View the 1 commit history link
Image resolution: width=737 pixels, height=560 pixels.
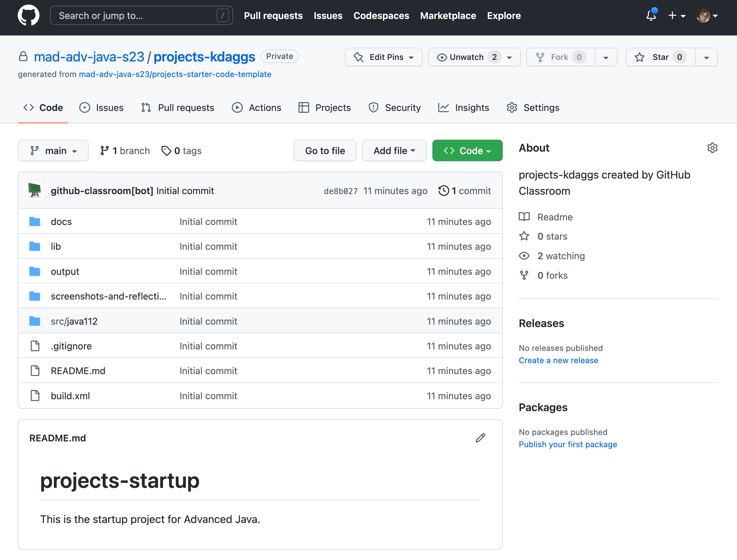465,191
